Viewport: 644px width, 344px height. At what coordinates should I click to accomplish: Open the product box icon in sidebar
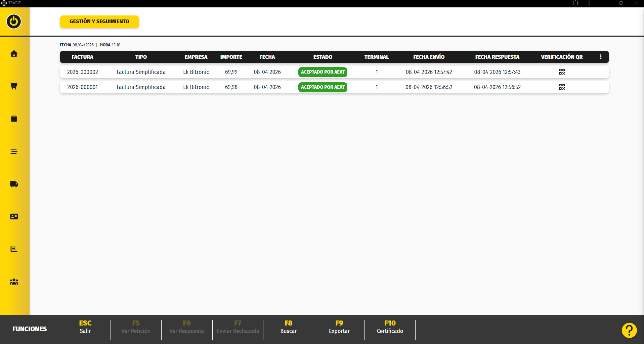[x=14, y=119]
